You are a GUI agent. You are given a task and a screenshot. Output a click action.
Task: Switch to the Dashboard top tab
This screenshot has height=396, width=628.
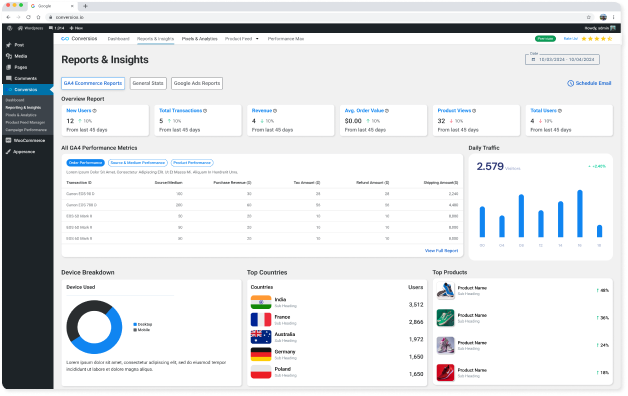tap(119, 39)
